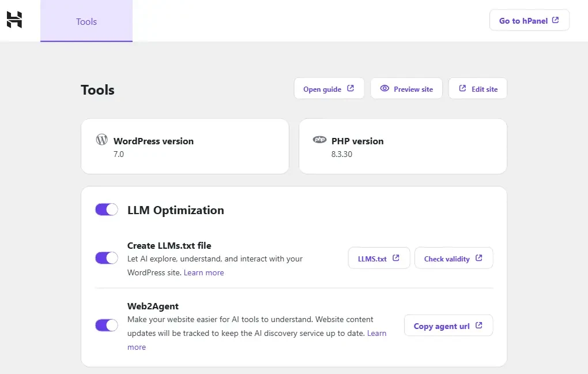Viewport: 588px width, 374px height.
Task: Click the Create LLMs.txt file title
Action: [x=169, y=245]
